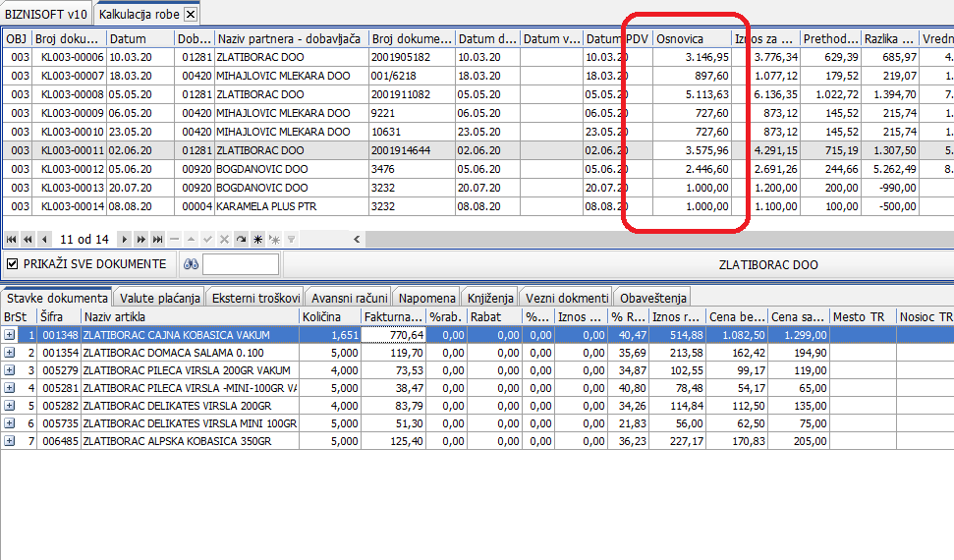Select the Kalkulacija robe tab

(x=140, y=14)
